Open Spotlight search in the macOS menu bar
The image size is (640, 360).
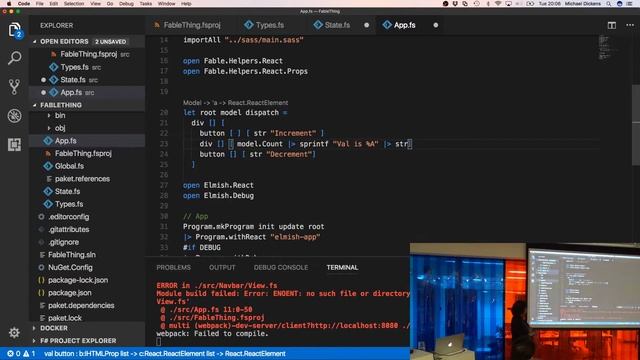(x=608, y=4)
